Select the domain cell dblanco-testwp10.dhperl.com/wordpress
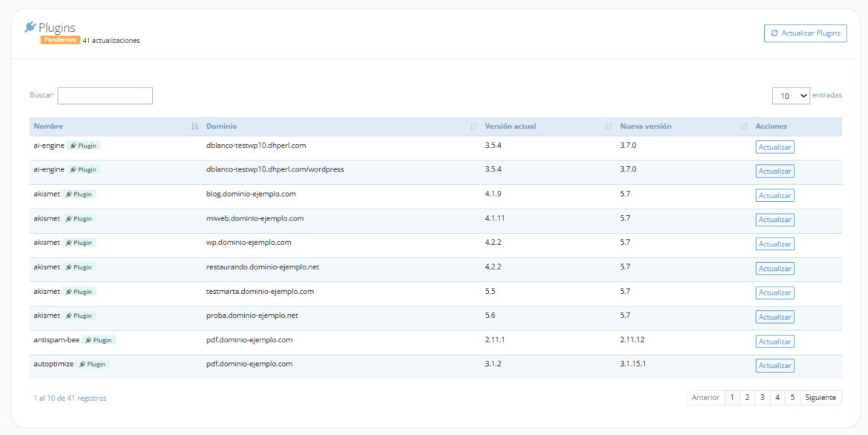 coord(275,169)
